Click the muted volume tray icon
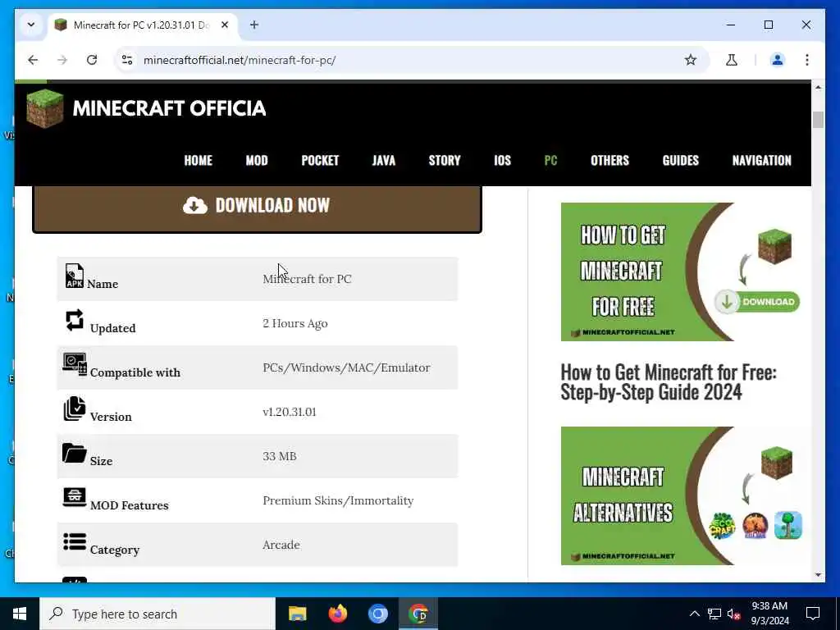The width and height of the screenshot is (840, 630). (734, 614)
